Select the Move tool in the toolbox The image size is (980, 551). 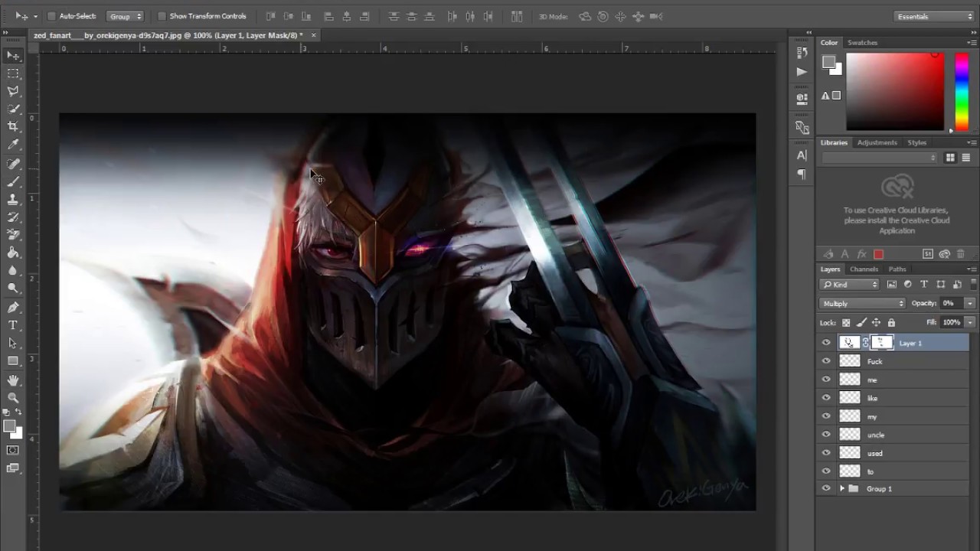pos(13,56)
